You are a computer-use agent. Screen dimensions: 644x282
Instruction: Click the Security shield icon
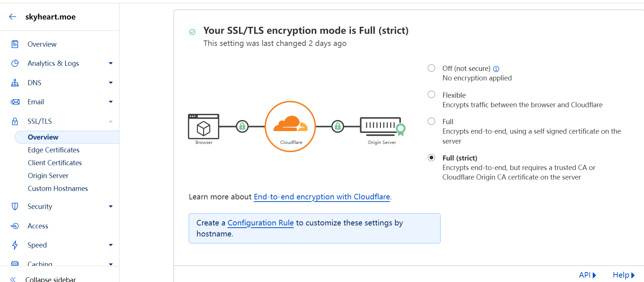coord(15,206)
